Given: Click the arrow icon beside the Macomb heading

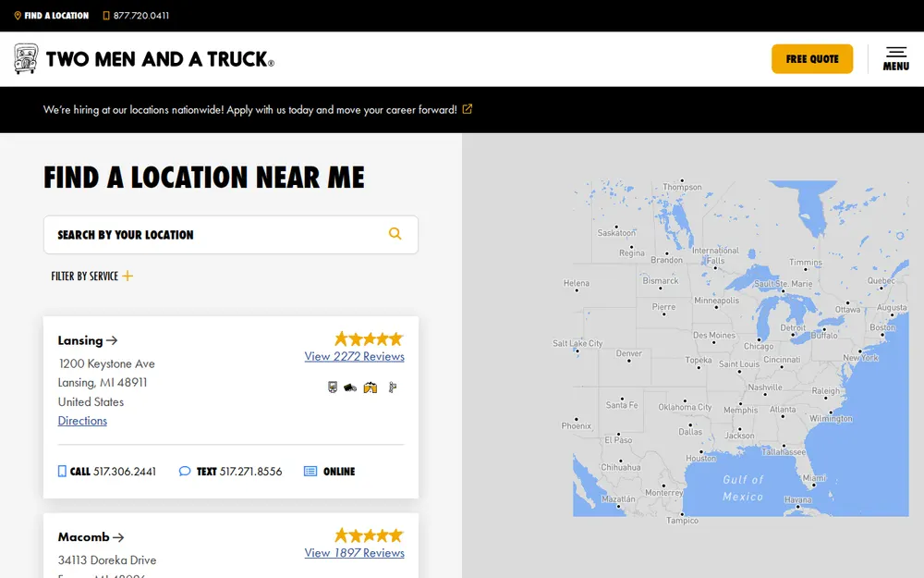Looking at the screenshot, I should [x=118, y=537].
